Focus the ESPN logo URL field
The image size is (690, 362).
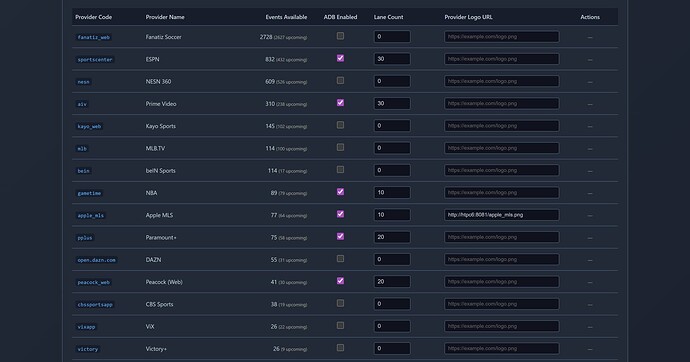point(502,59)
